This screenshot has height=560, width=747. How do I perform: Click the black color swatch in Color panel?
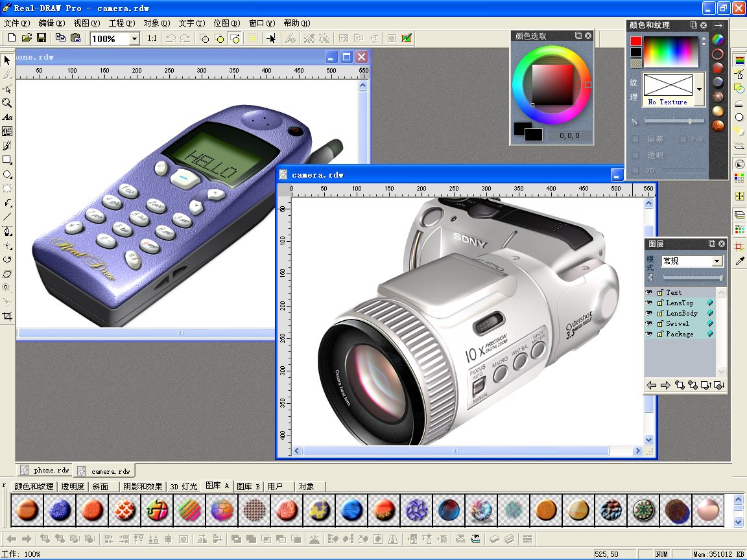pos(636,52)
